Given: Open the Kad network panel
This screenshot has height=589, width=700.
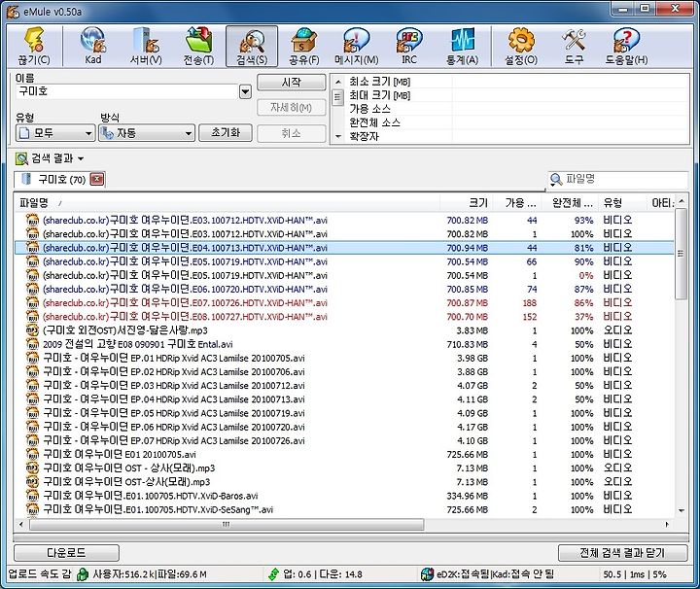Looking at the screenshot, I should pyautogui.click(x=93, y=46).
